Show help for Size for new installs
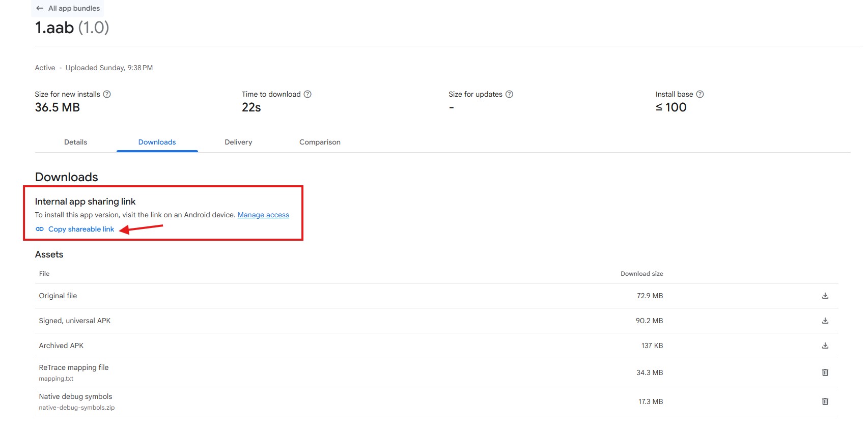This screenshot has width=868, height=430. (x=107, y=94)
